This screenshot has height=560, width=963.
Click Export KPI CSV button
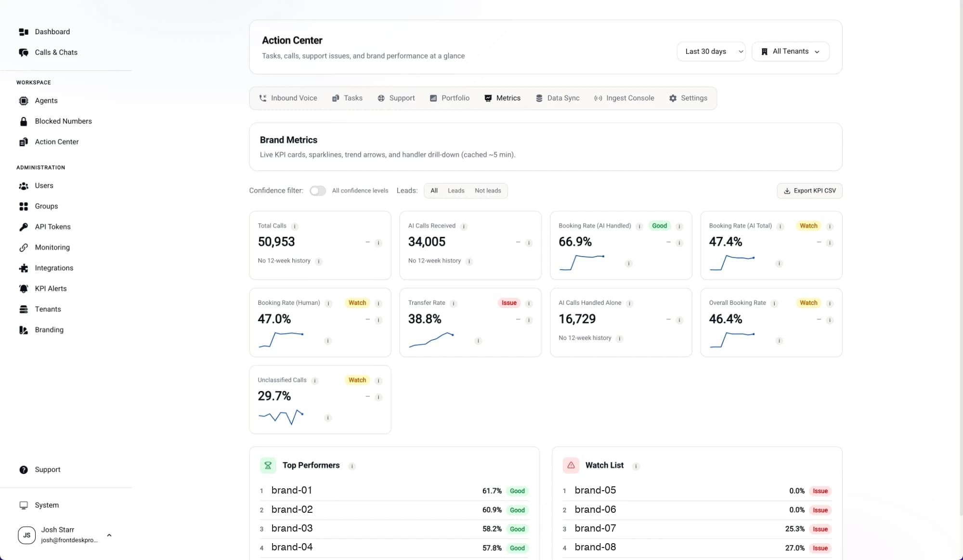point(809,191)
